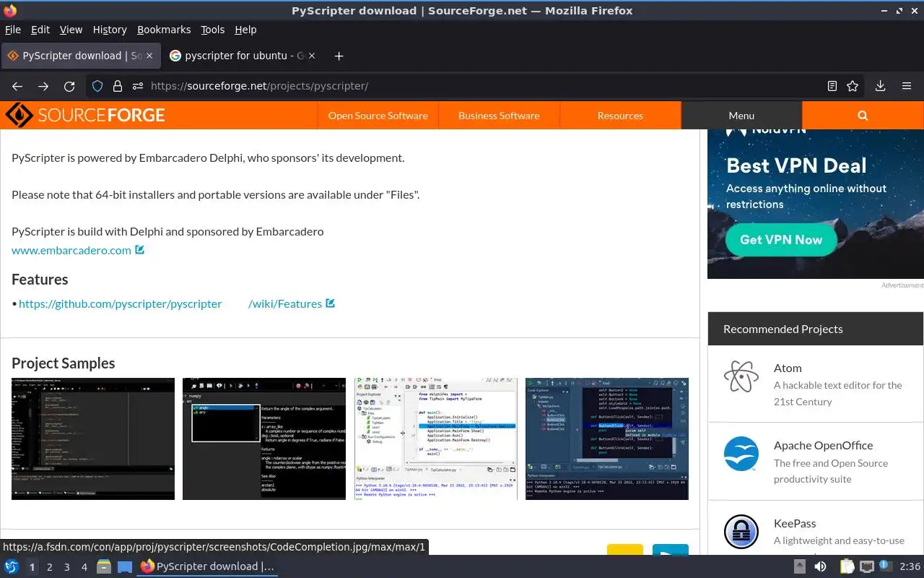Open the Firefox downloads panel

(x=880, y=86)
